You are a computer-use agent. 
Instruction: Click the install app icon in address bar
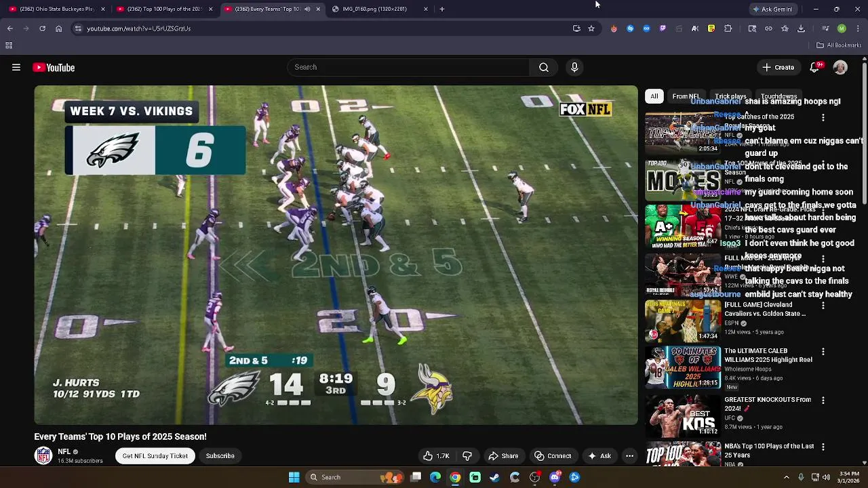pyautogui.click(x=576, y=28)
